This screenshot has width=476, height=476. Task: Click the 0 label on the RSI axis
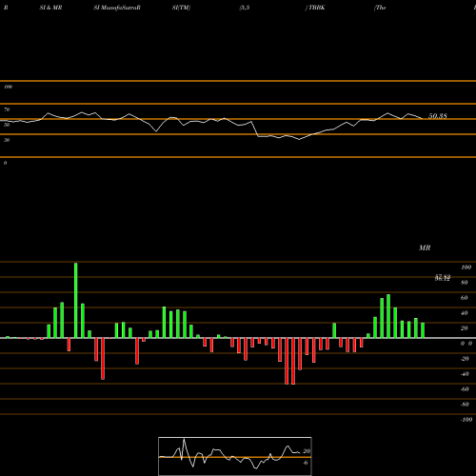(x=5, y=163)
